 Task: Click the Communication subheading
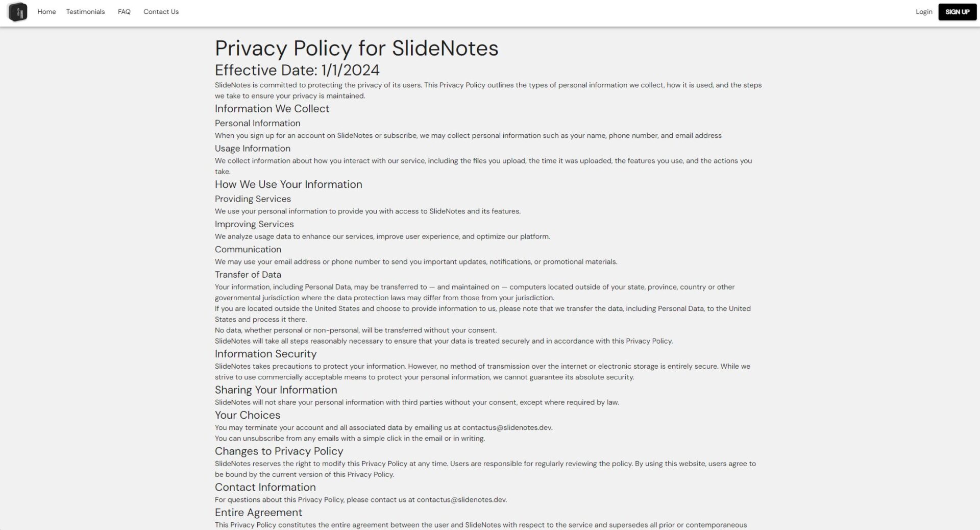pyautogui.click(x=248, y=250)
